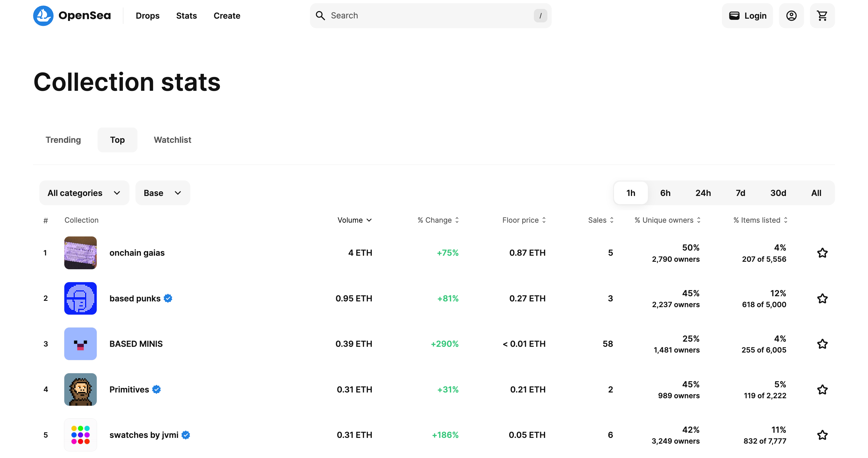Switch to the Top tab
868x458 pixels.
point(117,140)
